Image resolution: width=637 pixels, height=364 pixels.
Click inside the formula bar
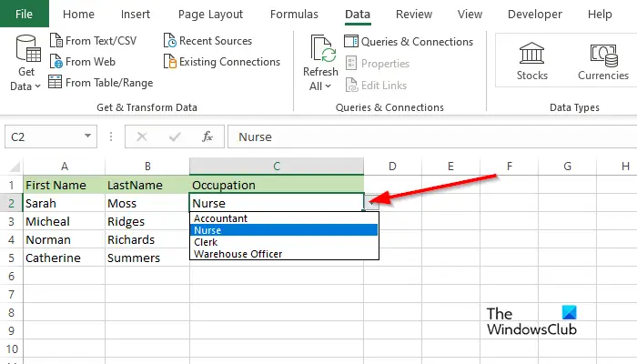pos(432,136)
